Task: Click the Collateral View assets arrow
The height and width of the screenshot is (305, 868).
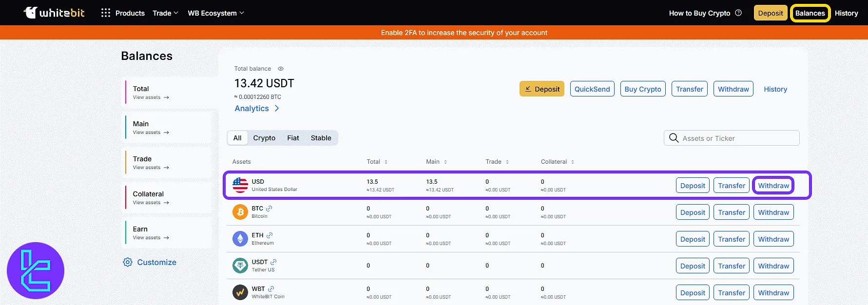Action: [x=166, y=203]
